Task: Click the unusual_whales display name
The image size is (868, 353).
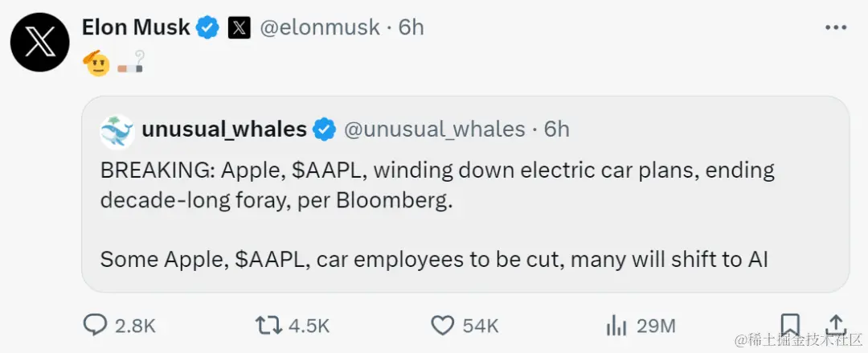Action: coord(224,129)
